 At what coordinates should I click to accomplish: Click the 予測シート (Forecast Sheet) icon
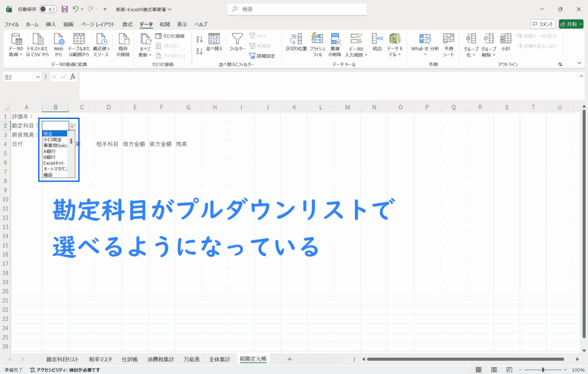click(x=448, y=40)
